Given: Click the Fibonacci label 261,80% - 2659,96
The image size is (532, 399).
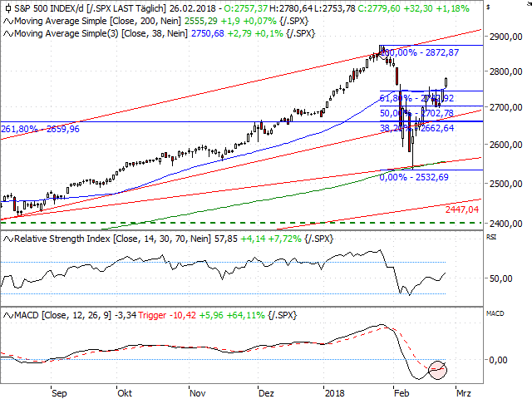Looking at the screenshot, I should coord(40,130).
